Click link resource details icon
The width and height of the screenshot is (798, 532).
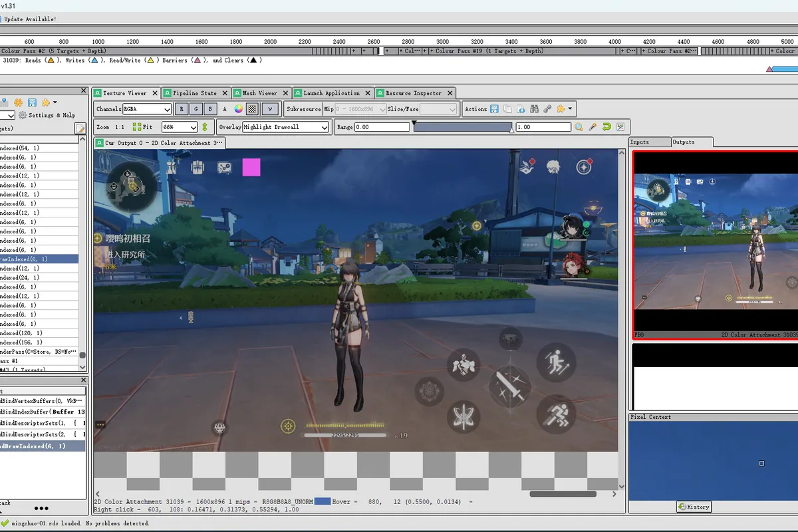pos(547,109)
